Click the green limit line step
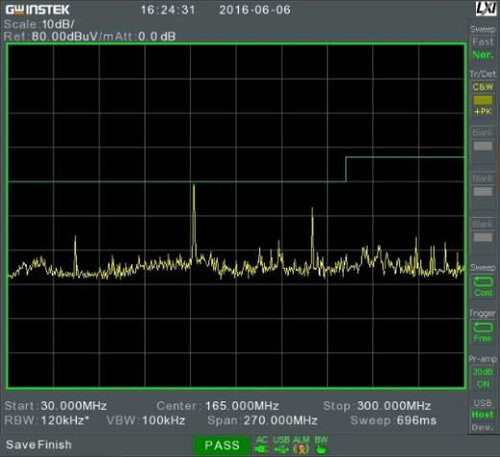 [x=346, y=169]
